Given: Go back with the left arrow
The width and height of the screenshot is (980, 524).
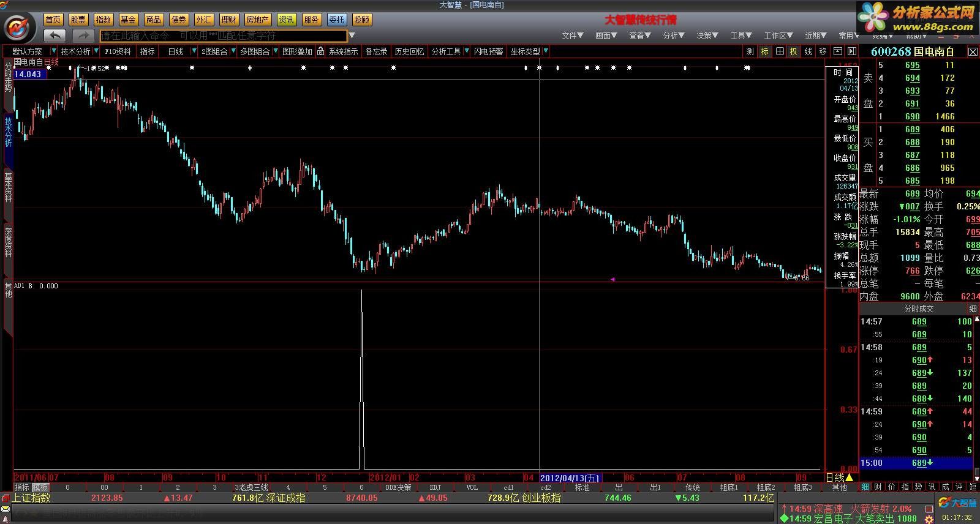Looking at the screenshot, I should coord(55,36).
